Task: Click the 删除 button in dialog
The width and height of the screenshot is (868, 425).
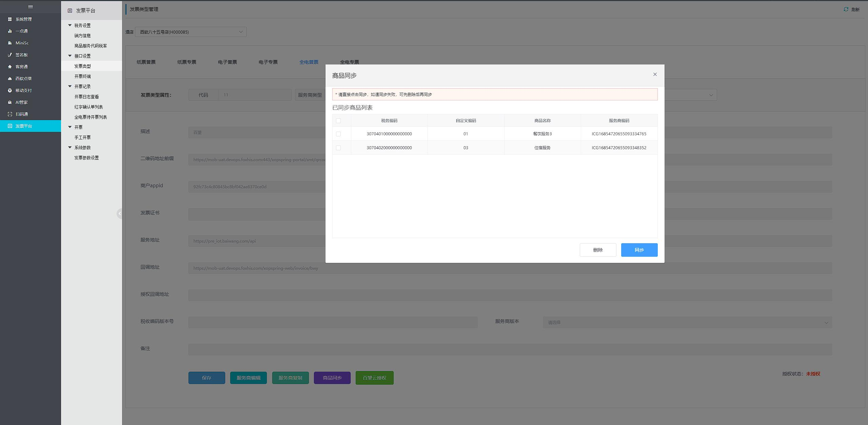Action: click(x=598, y=250)
